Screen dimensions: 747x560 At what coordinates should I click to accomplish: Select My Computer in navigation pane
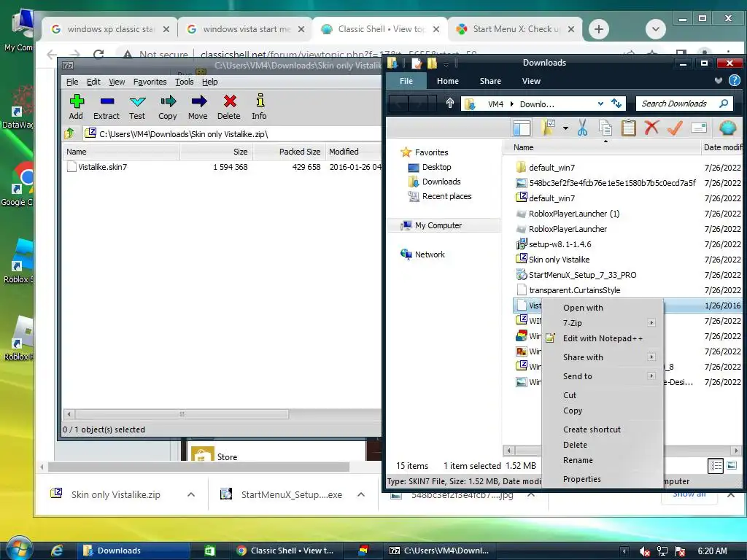[x=438, y=225]
